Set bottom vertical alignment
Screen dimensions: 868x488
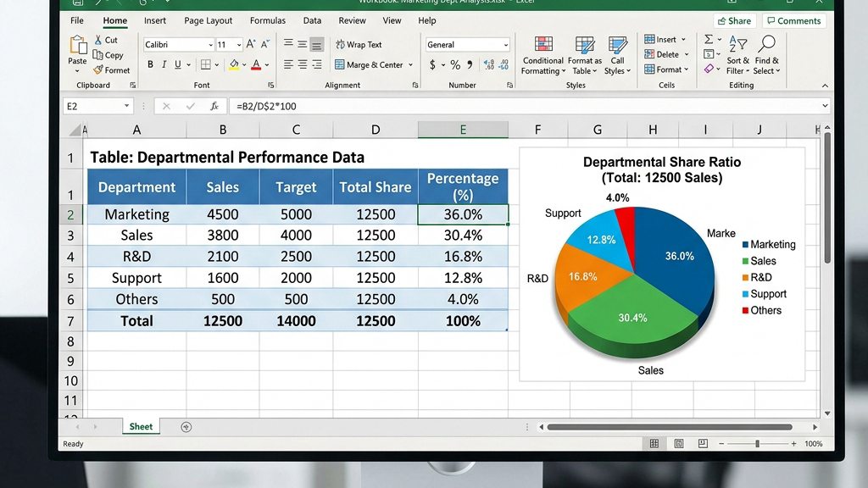[317, 44]
